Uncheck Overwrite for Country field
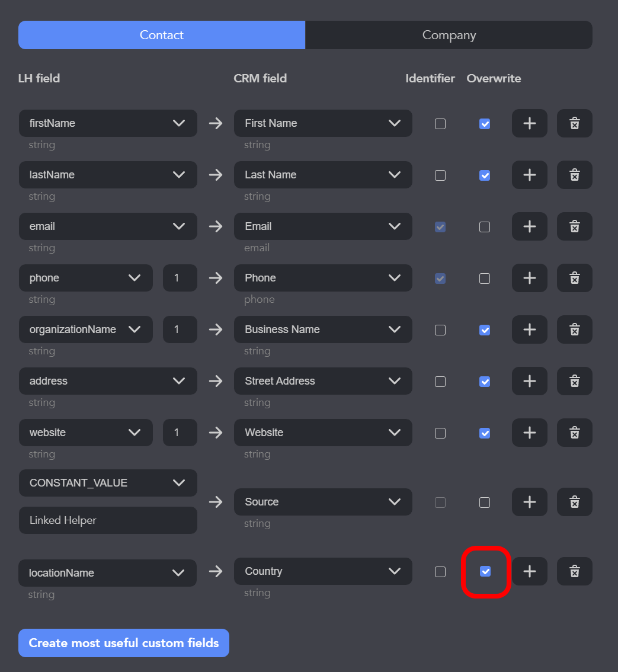 (x=485, y=571)
